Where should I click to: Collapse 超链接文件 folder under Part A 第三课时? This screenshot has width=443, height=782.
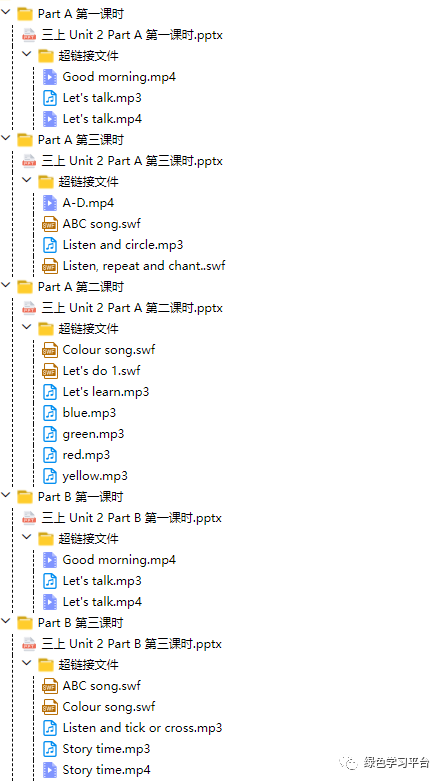pyautogui.click(x=27, y=181)
